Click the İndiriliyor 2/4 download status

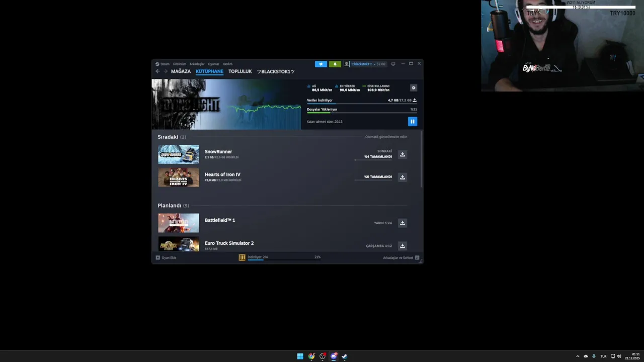[258, 257]
